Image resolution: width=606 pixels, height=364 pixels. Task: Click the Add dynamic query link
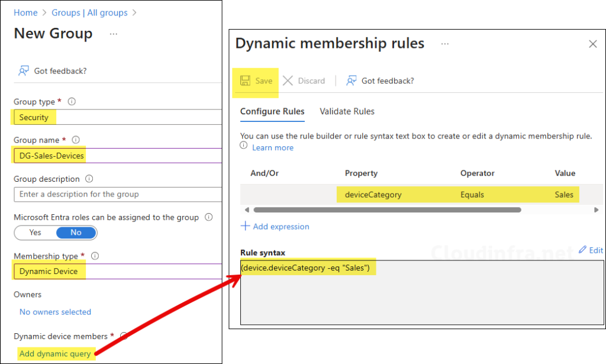55,353
